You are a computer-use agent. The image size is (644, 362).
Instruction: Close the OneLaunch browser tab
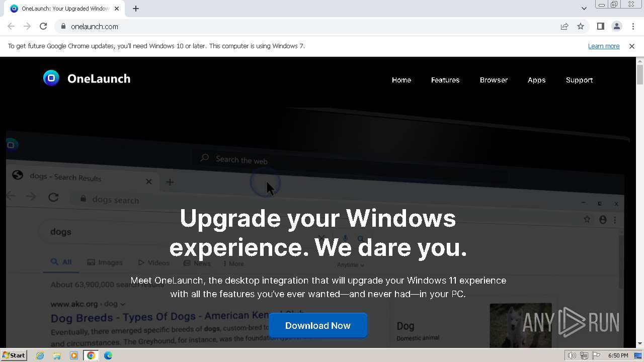(117, 9)
